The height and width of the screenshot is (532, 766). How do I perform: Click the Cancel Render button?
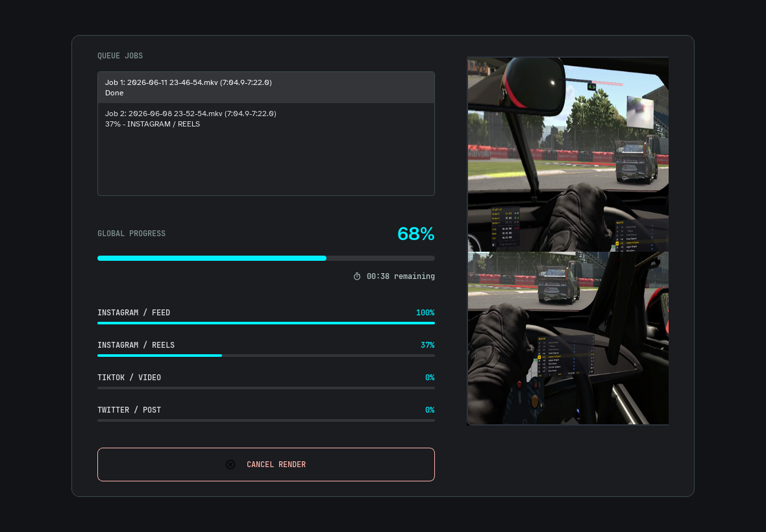[x=266, y=465]
